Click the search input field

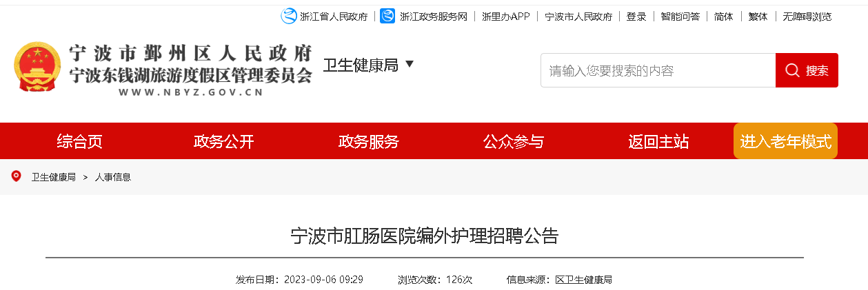pos(658,70)
